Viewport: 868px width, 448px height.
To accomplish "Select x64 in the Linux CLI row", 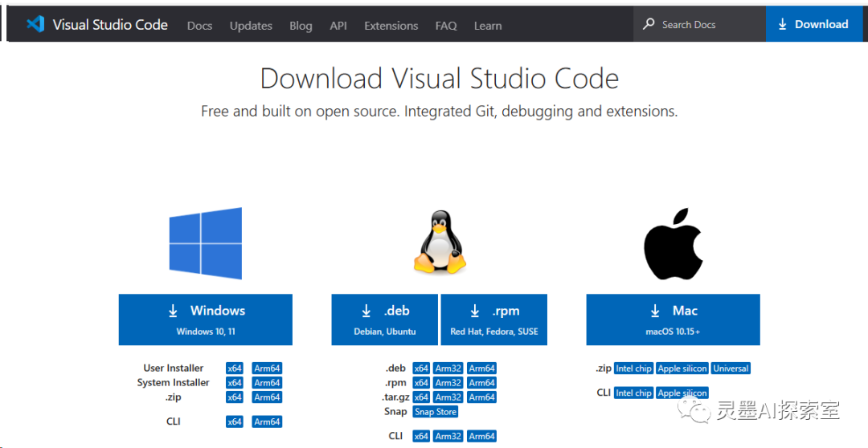I will [421, 436].
